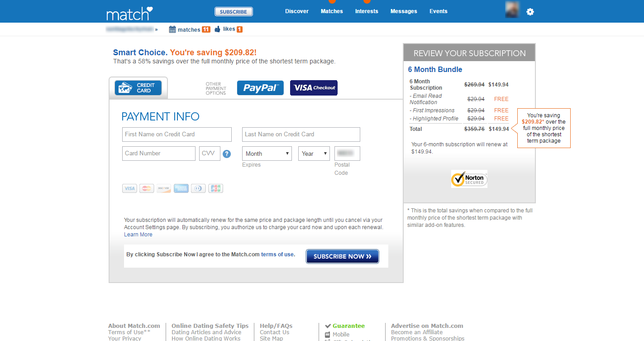Click the 6 Month Bundle heading
The width and height of the screenshot is (644, 341).
(x=435, y=69)
